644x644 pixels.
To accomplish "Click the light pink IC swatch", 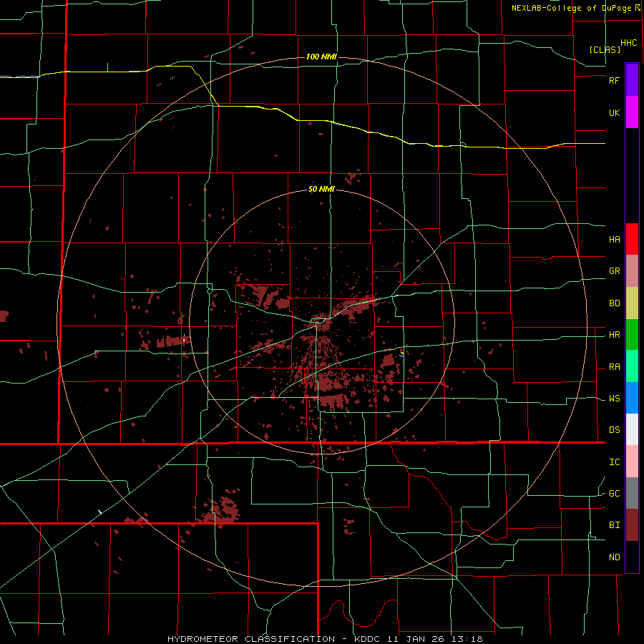I will 632,462.
